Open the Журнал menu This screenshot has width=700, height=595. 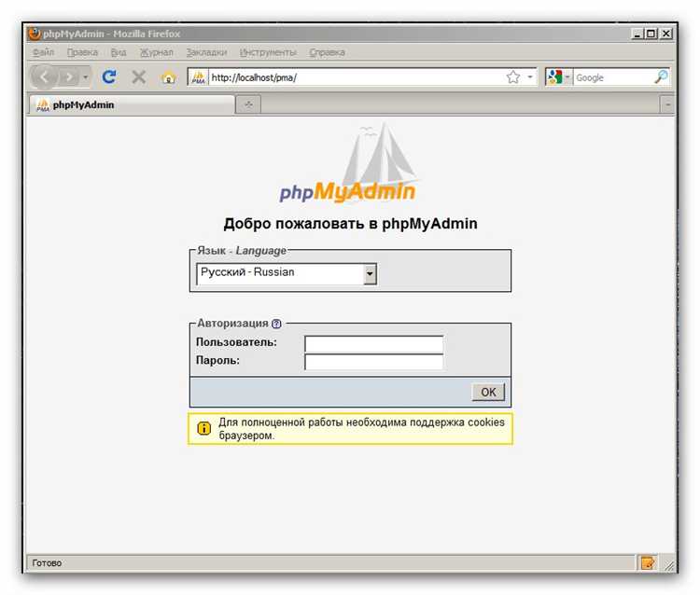156,52
